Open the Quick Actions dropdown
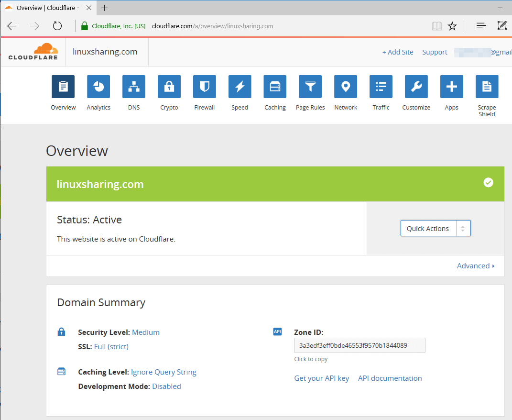The height and width of the screenshot is (420, 512). coord(436,229)
